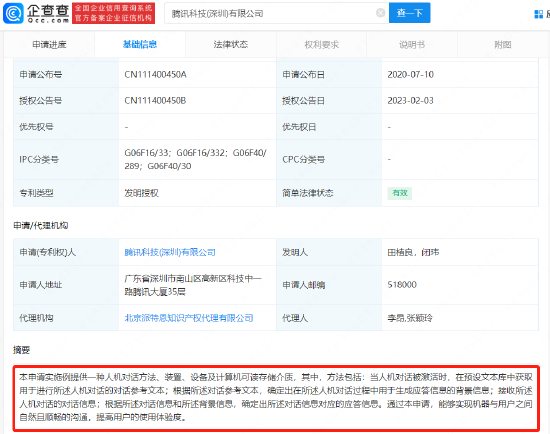Screen dimensions: 550x434
Task: Click the 查一下 search button
Action: [x=409, y=13]
